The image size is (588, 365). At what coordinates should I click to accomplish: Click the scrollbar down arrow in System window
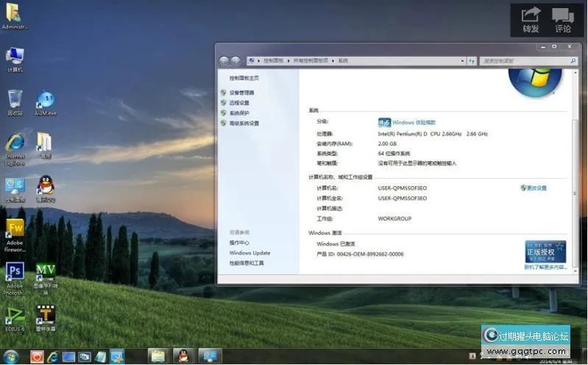coord(575,271)
